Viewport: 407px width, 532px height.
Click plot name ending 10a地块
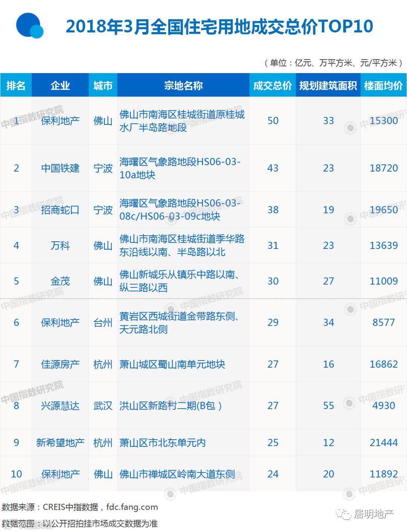tap(180, 168)
